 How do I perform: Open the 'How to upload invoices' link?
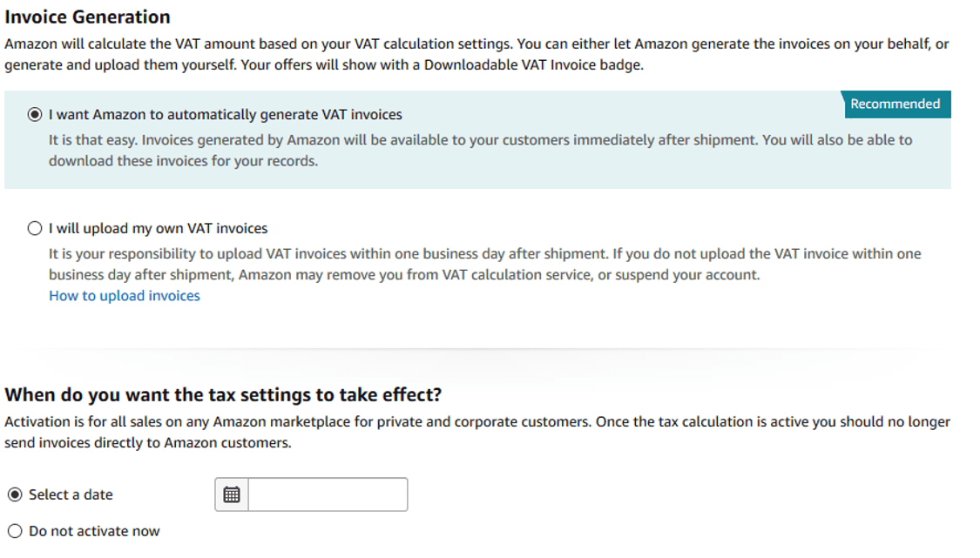(125, 296)
